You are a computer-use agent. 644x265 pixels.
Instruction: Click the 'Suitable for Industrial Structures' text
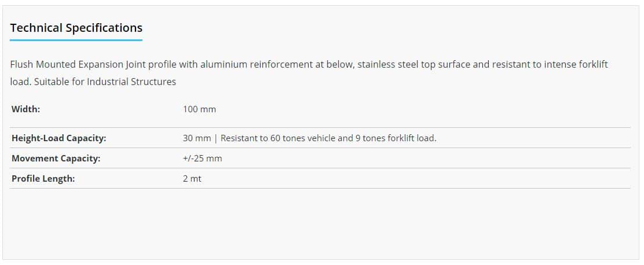click(x=105, y=82)
